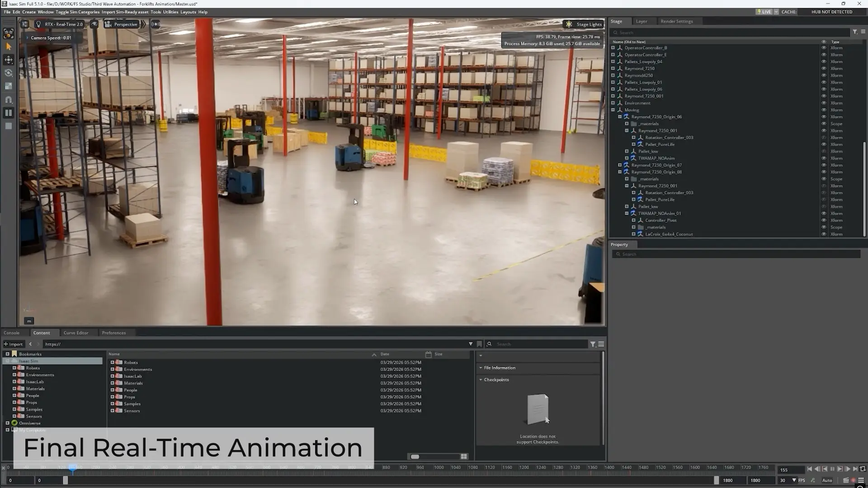Toggle the Snap magnet tool

(x=9, y=99)
